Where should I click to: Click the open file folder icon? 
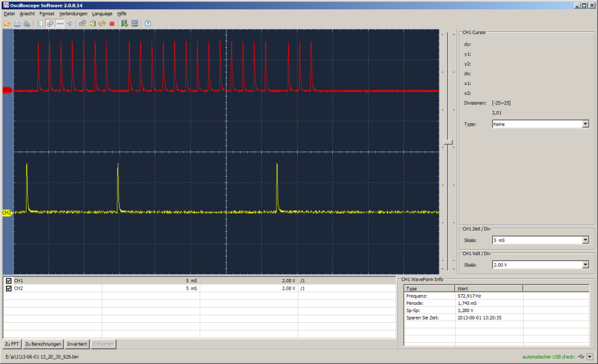click(x=7, y=23)
